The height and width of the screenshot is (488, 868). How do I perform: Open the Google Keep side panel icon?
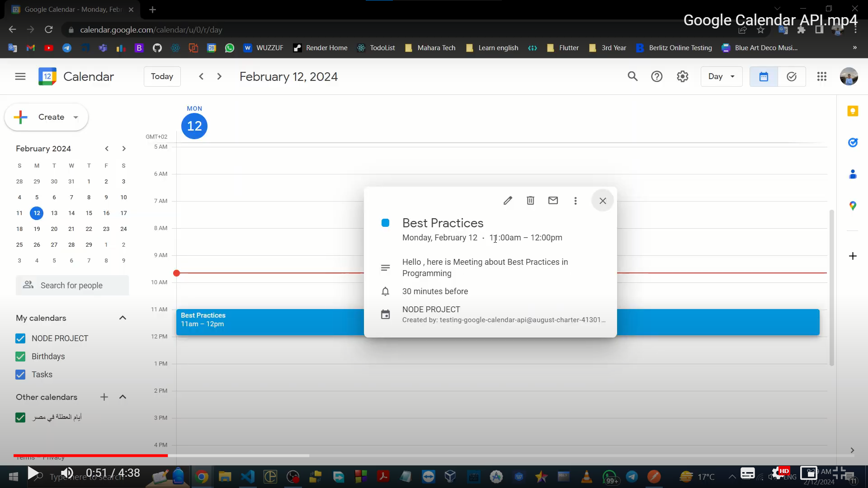pyautogui.click(x=853, y=111)
